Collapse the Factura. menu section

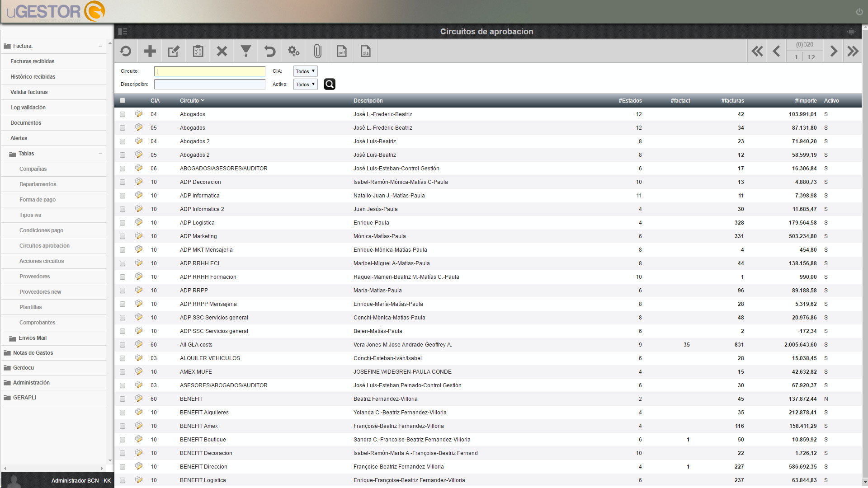coord(100,46)
